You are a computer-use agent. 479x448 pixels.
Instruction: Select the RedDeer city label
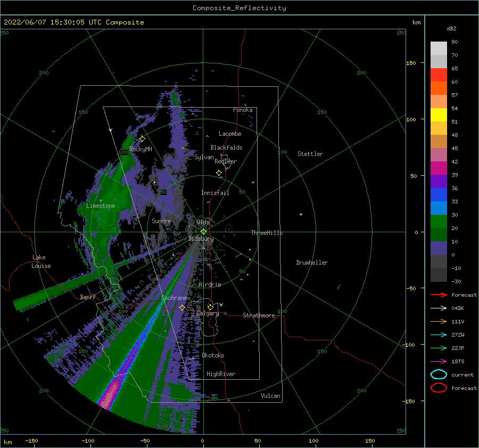(226, 161)
